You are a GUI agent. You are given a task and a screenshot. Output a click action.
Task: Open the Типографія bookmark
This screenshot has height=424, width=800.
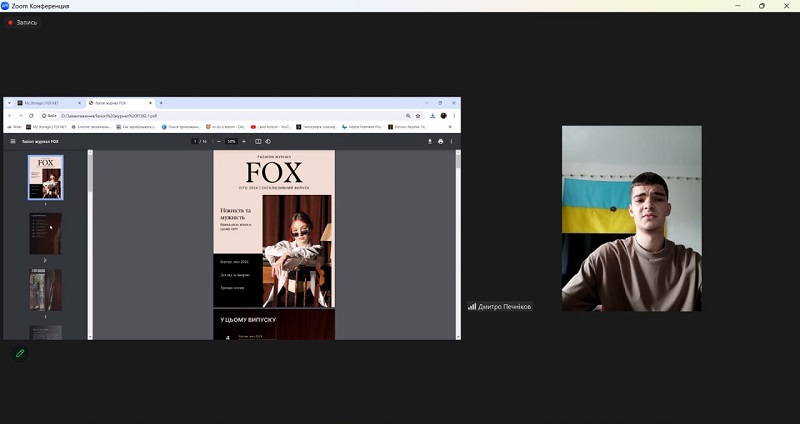[x=317, y=127]
